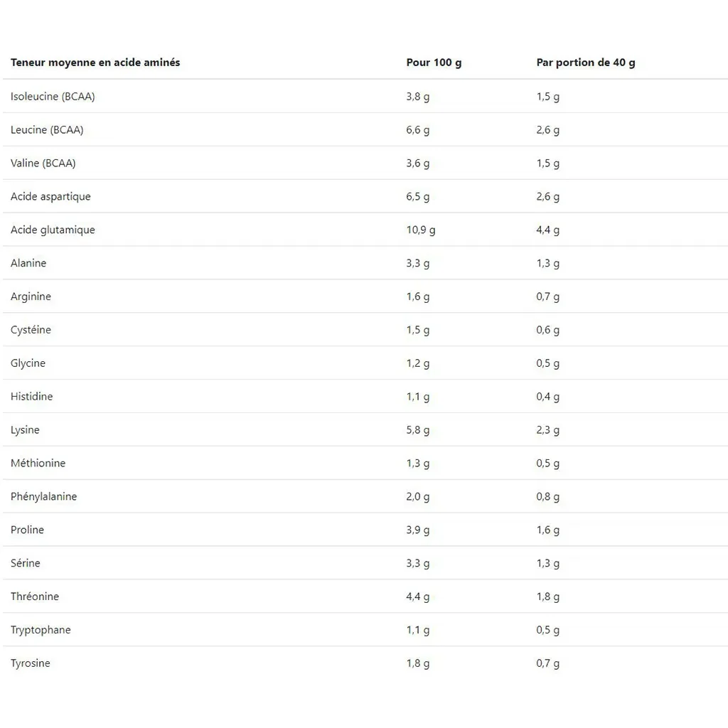Click the Phénylalanine row label
The height and width of the screenshot is (728, 728).
pos(43,497)
